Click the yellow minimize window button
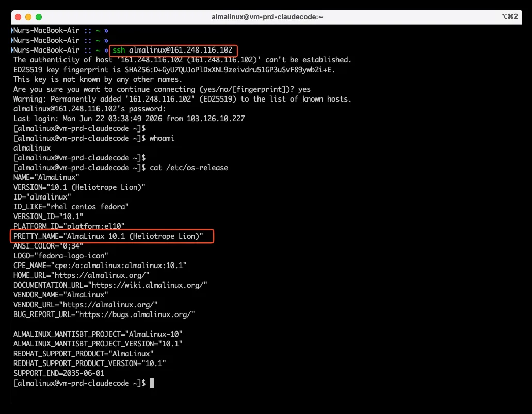 (x=28, y=17)
